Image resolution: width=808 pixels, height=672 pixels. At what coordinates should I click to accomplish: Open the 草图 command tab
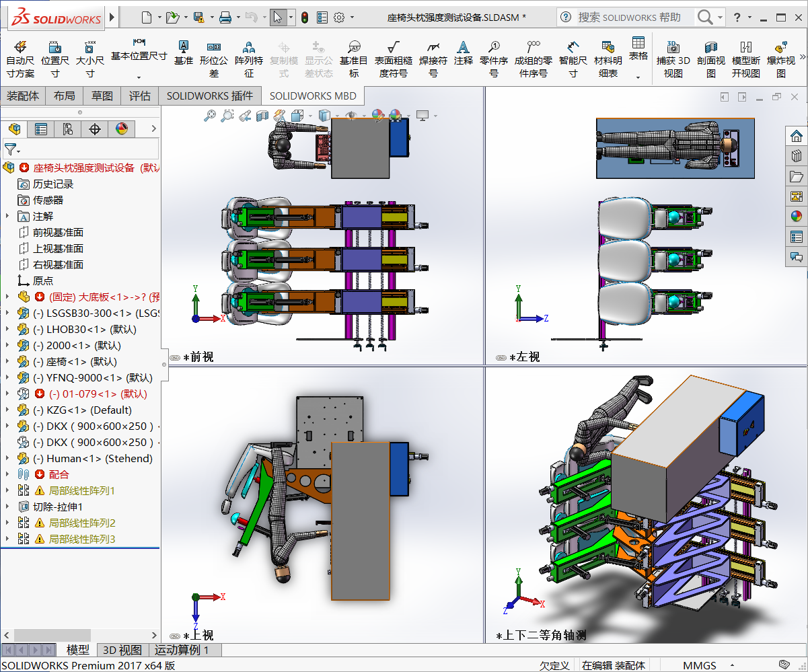102,96
